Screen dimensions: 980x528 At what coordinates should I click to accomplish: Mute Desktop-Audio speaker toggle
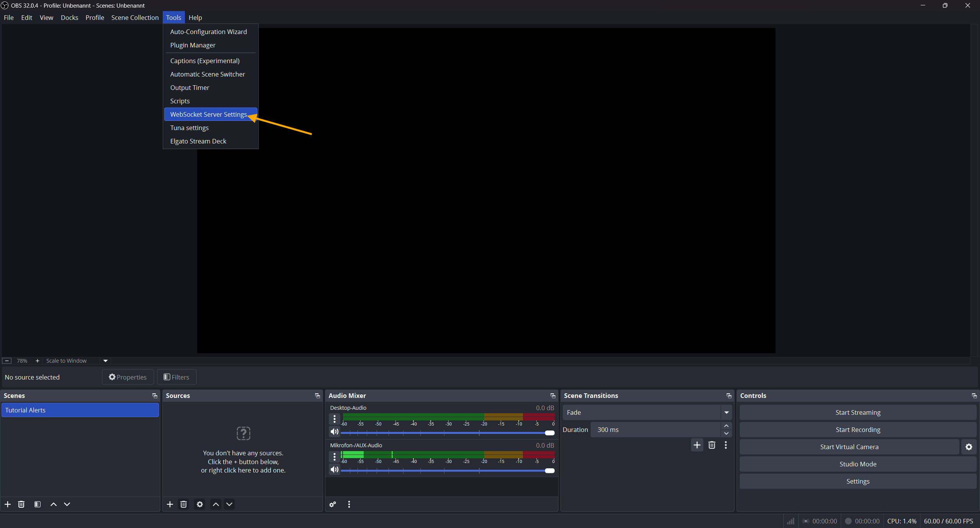335,432
